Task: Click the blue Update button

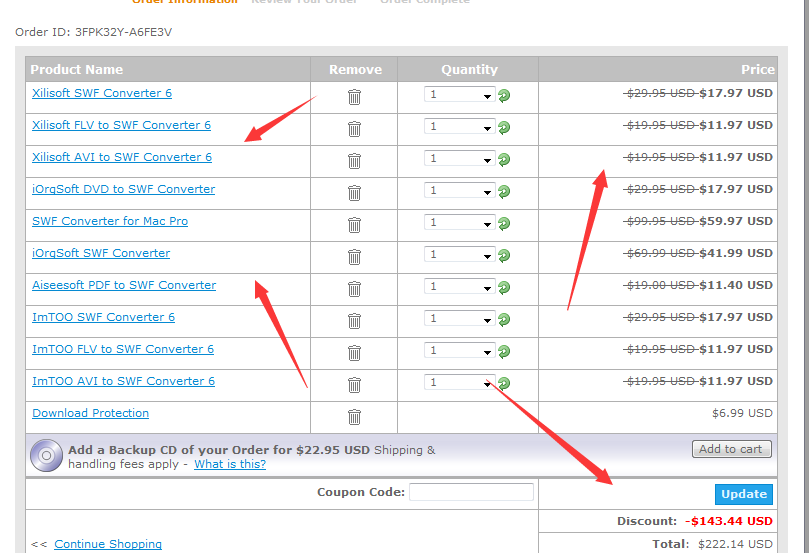Action: click(743, 494)
